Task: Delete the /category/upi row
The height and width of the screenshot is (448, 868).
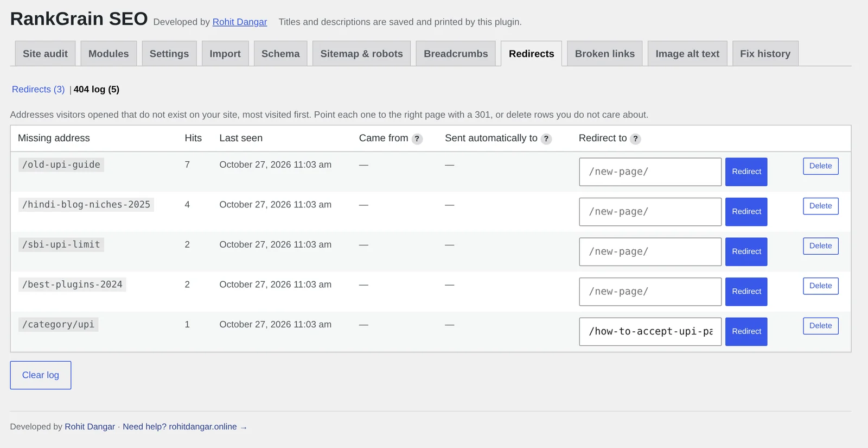Action: 821,326
